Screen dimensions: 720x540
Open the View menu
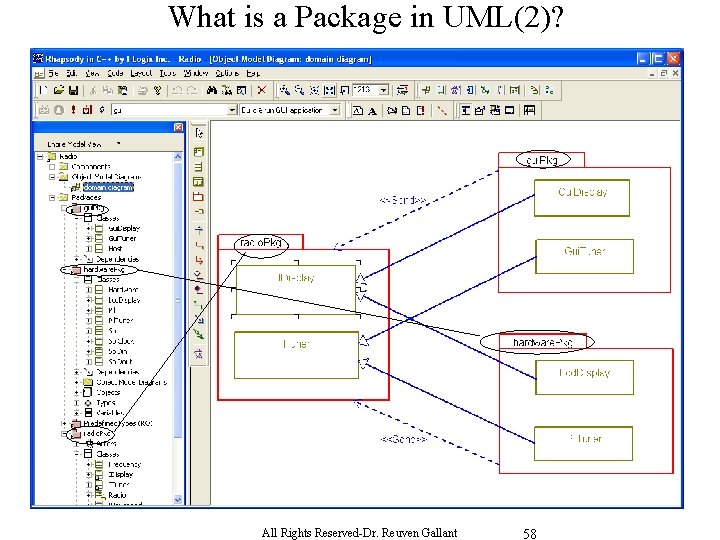pos(92,73)
